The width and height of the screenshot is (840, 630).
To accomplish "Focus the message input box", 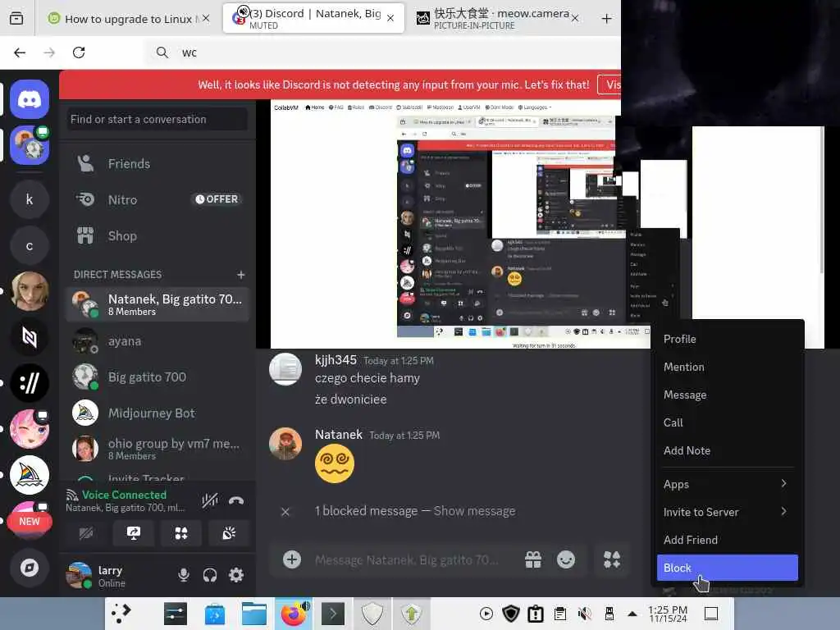I will (407, 559).
